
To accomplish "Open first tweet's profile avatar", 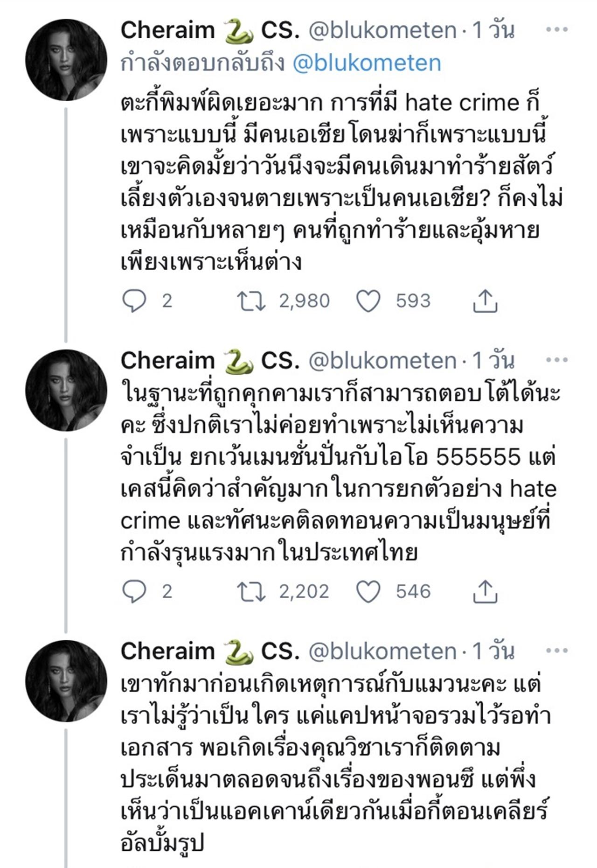I will coord(66,60).
